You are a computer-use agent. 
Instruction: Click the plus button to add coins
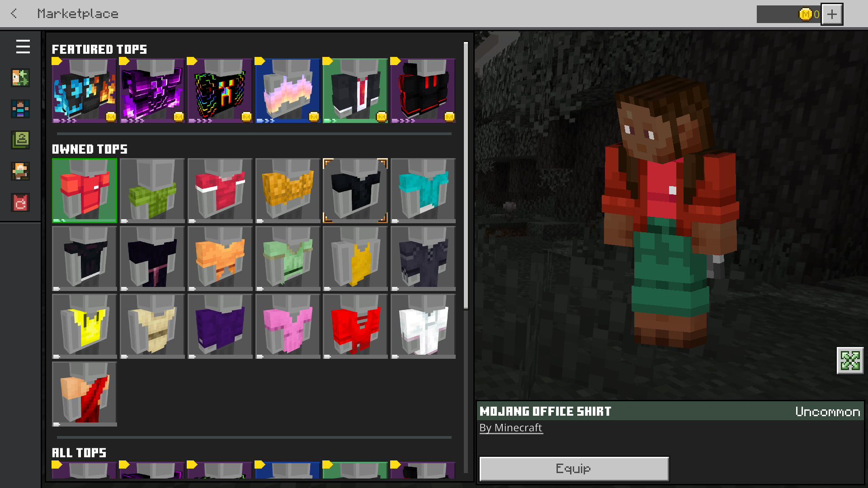tap(832, 14)
